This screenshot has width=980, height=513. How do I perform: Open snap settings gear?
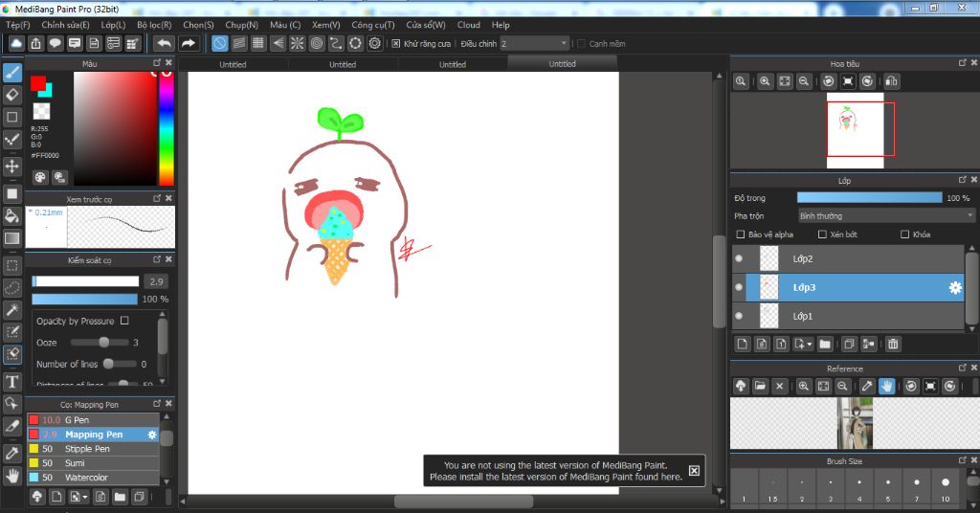pyautogui.click(x=375, y=43)
